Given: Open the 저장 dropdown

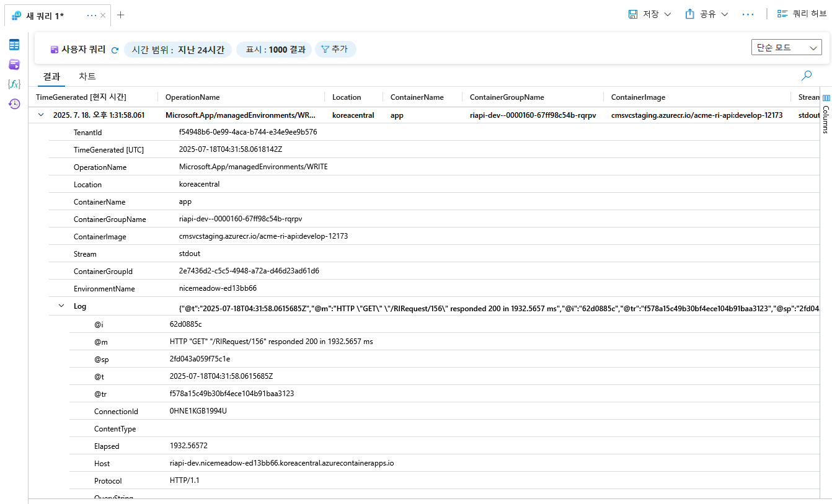Looking at the screenshot, I should click(649, 14).
